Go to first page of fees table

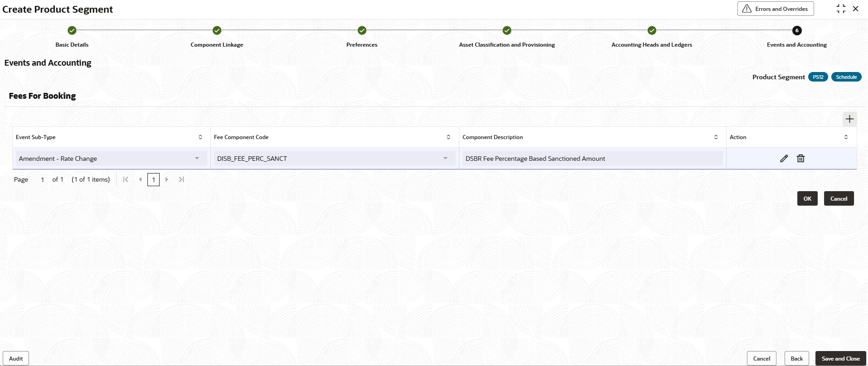[x=126, y=179]
